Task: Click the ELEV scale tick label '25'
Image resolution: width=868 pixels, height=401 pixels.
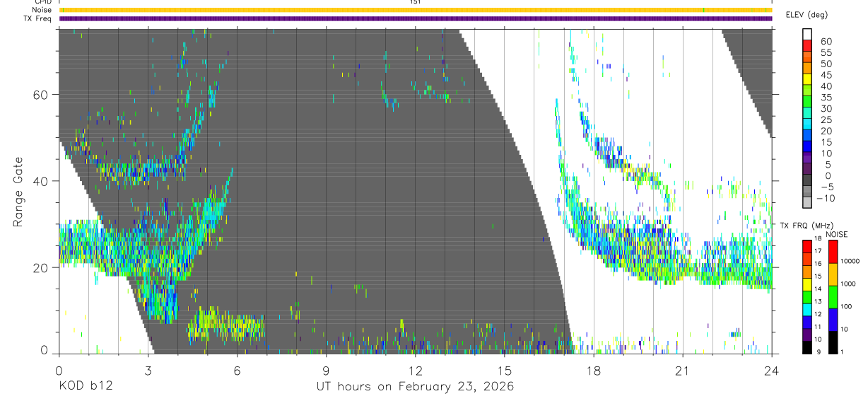Action: coord(825,120)
